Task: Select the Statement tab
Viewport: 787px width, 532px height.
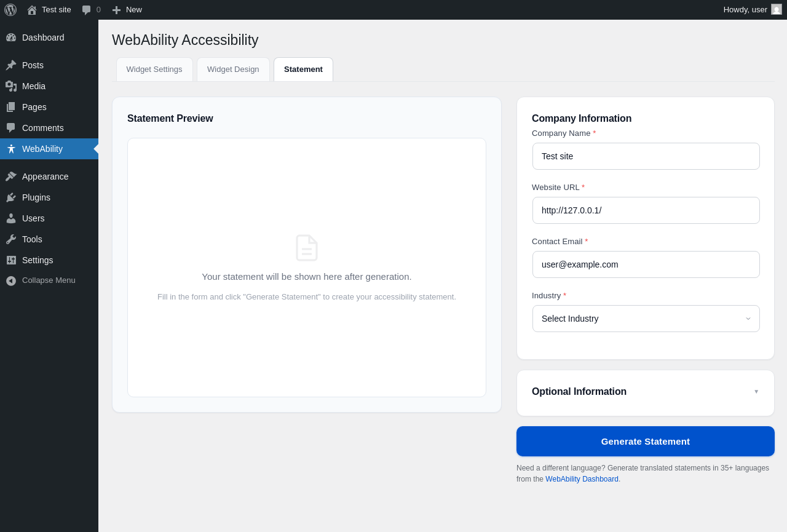Action: (303, 69)
